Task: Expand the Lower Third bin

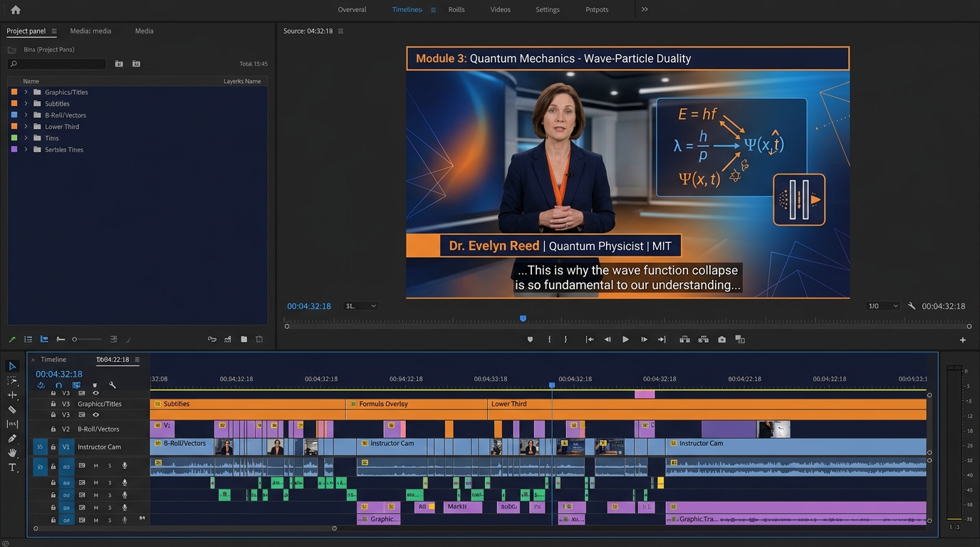Action: coord(26,127)
